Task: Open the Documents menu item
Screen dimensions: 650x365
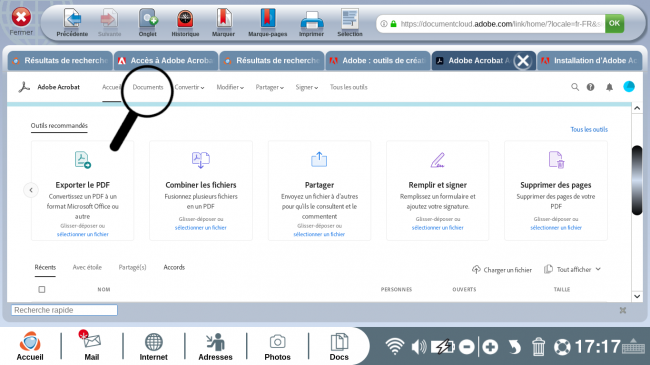Action: 148,87
